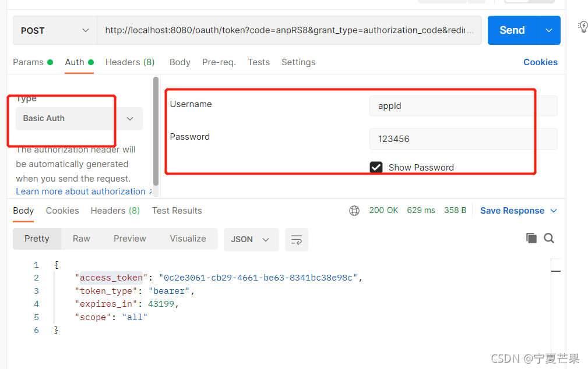
Task: Click line number 1 in response
Action: (x=36, y=265)
